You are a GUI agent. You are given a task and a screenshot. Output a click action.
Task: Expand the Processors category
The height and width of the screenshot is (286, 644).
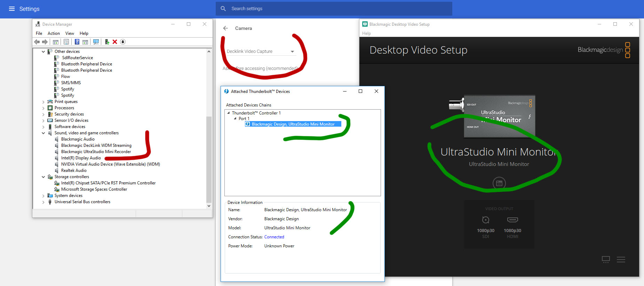point(43,108)
